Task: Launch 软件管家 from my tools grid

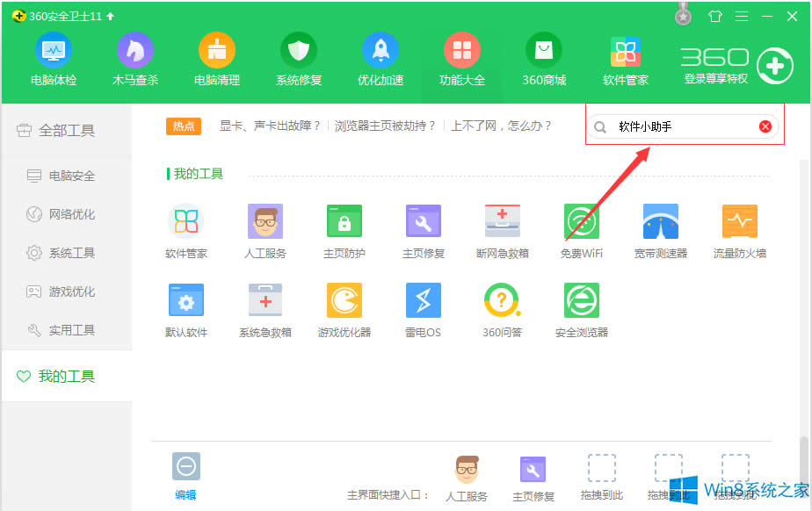Action: 186,231
